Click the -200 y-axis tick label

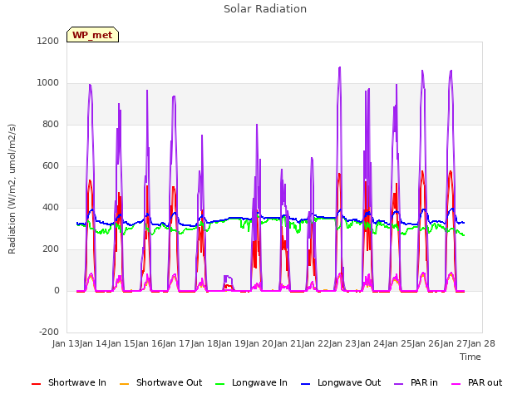click(49, 332)
